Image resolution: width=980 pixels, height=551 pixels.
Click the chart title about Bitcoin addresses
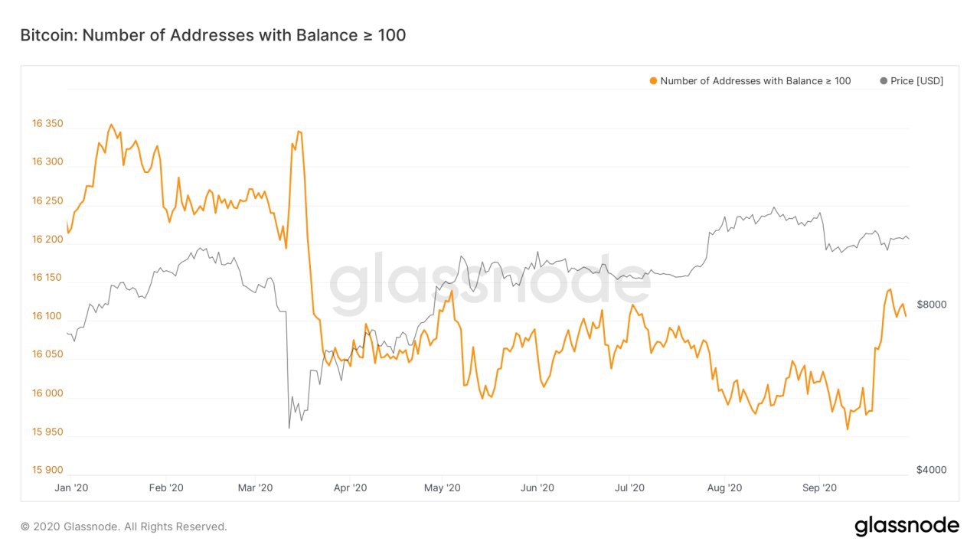coord(213,35)
